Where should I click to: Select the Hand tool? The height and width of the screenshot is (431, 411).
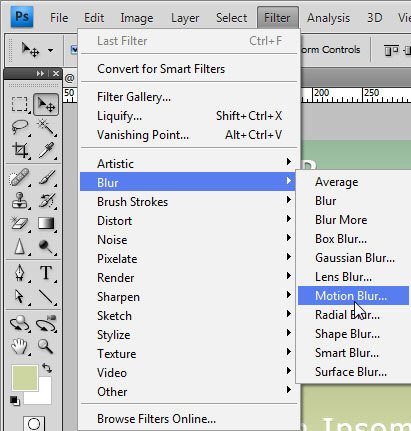click(19, 346)
